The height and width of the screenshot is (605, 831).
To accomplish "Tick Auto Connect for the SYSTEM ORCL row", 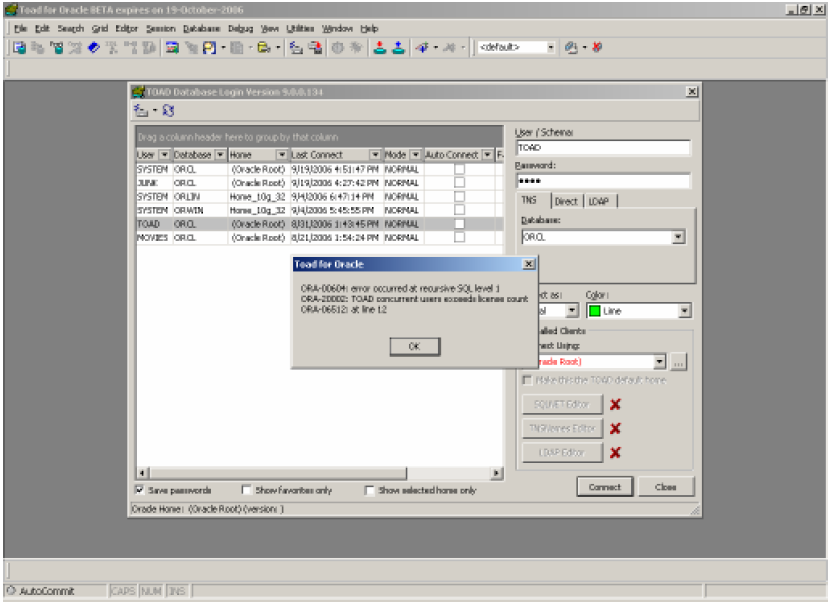I will tap(459, 169).
